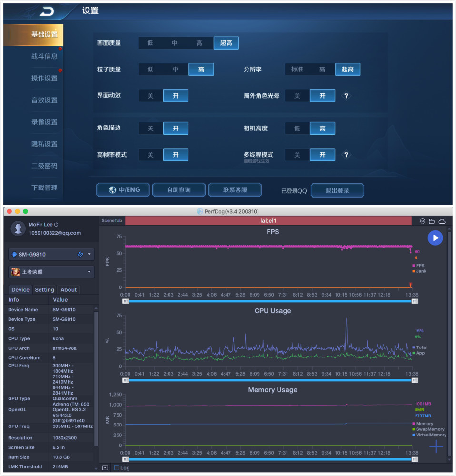Click the power icon next to MoFir Lee
456x476 pixels.
coord(56,225)
